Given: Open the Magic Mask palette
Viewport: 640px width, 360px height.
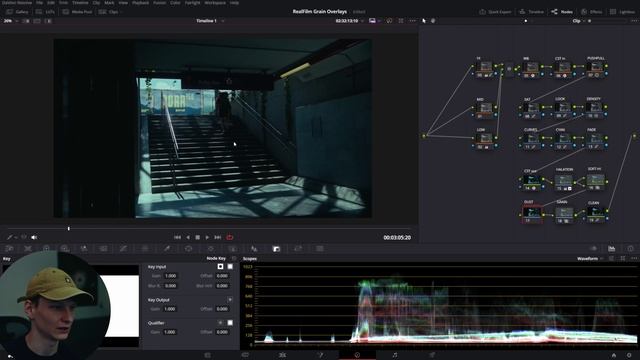Looking at the screenshot, I should 232,249.
